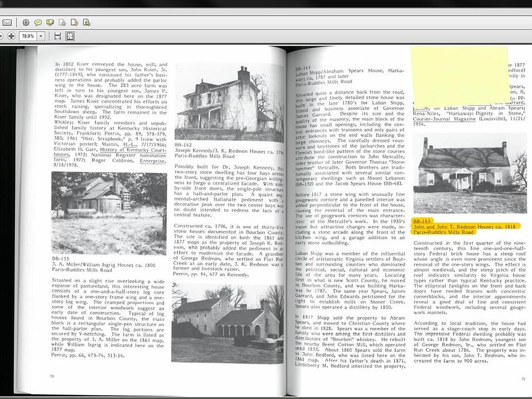Add a sticky note comment

(x=38, y=23)
